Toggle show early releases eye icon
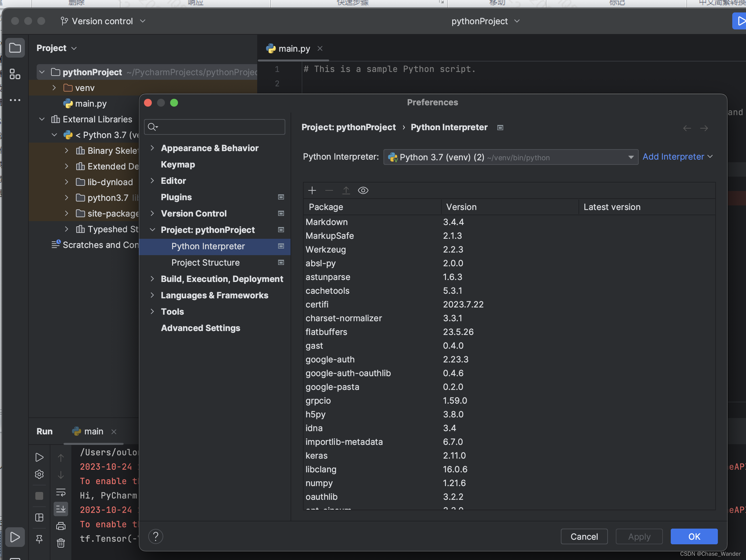This screenshot has width=746, height=560. pos(363,190)
